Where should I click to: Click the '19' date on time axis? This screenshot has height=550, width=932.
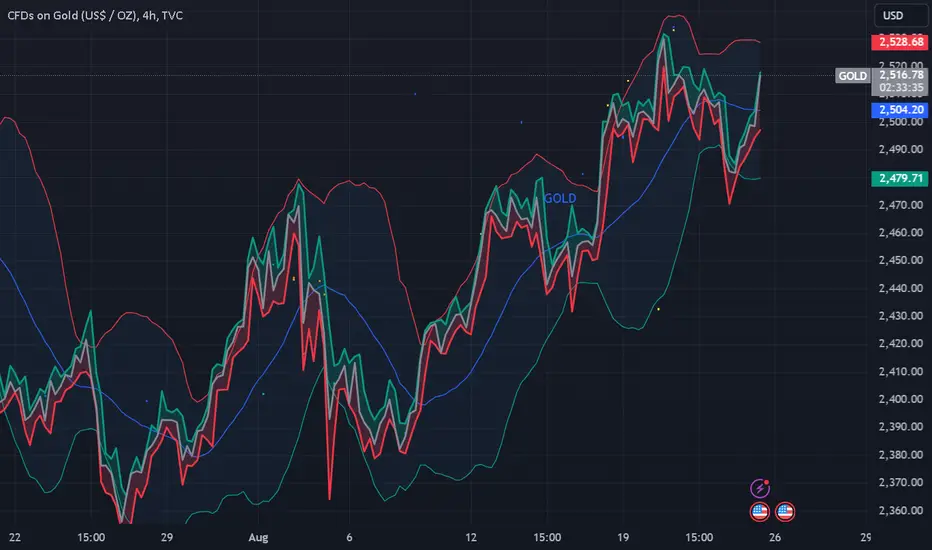(x=623, y=538)
